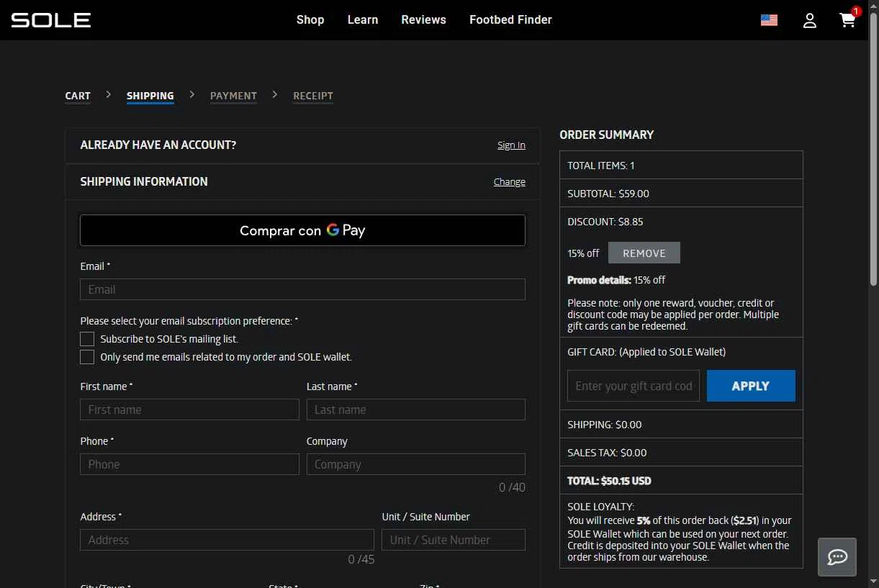Click the SUBTOTAL: $59.00 row

(681, 194)
